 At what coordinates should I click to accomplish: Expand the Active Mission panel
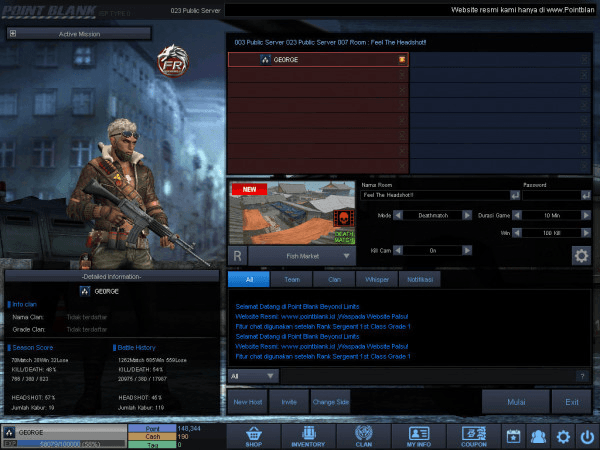coord(12,33)
